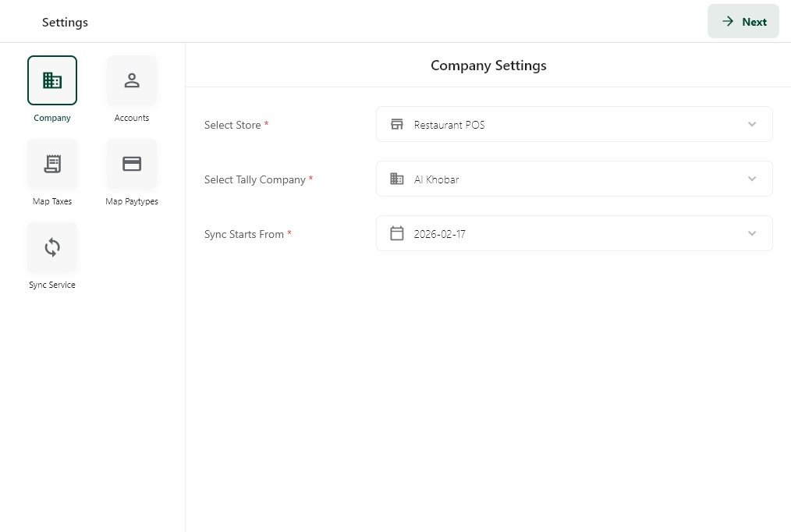Image resolution: width=791 pixels, height=532 pixels.
Task: Open the Company settings icon
Action: pos(52,80)
